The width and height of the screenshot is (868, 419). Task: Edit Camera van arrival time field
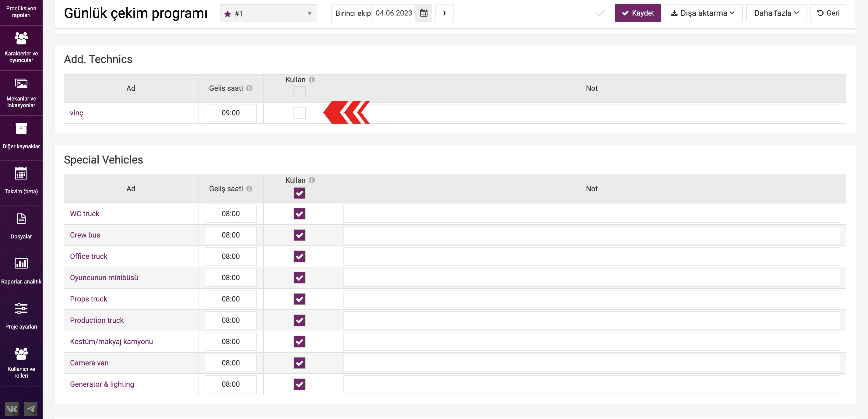pos(230,363)
